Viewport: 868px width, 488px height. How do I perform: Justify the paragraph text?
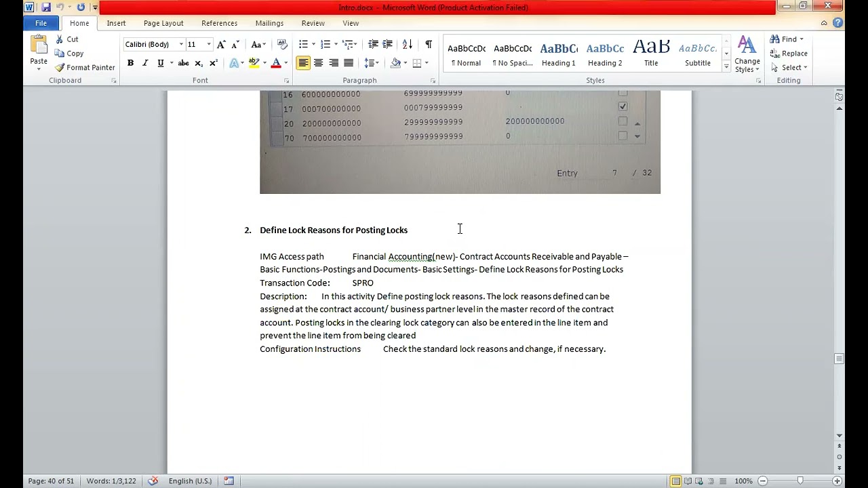pos(349,63)
